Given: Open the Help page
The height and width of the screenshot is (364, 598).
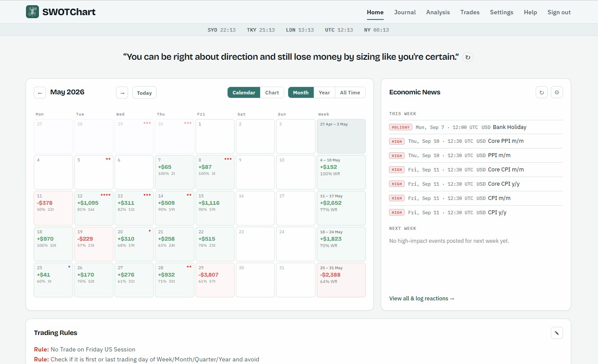Looking at the screenshot, I should [530, 12].
